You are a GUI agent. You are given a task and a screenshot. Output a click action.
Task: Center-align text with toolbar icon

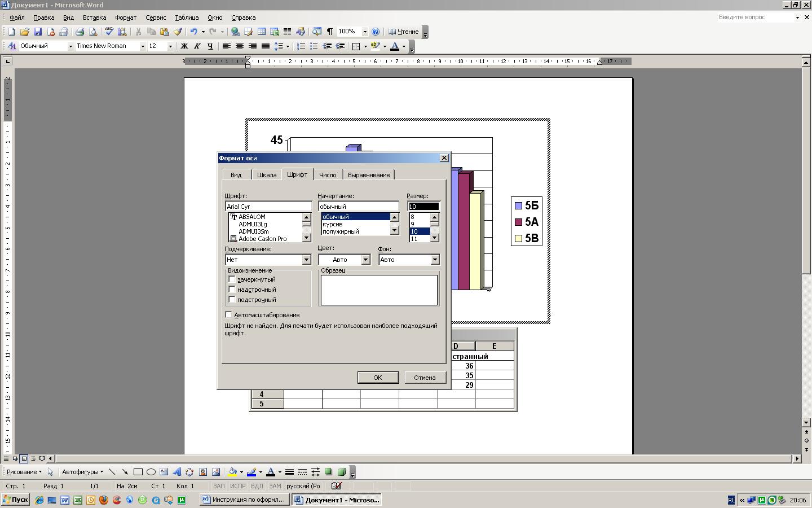click(240, 46)
